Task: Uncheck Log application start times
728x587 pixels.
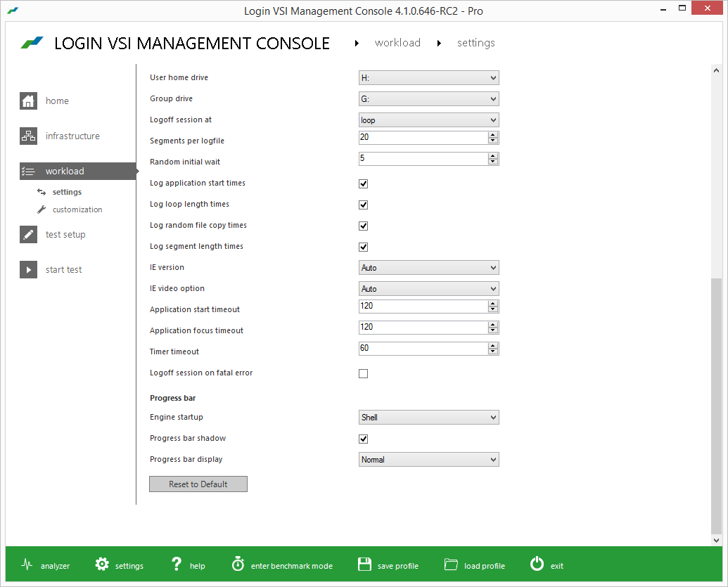Action: click(x=364, y=183)
